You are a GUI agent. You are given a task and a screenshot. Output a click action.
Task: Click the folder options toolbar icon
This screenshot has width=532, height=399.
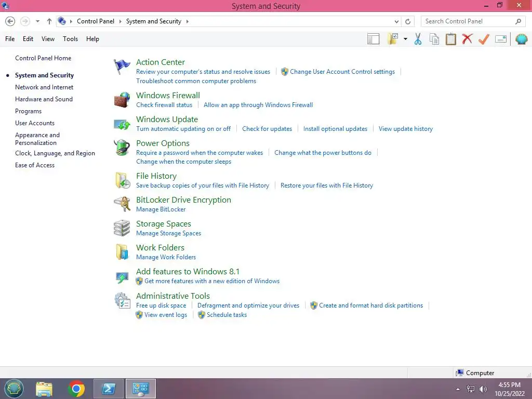(393, 39)
